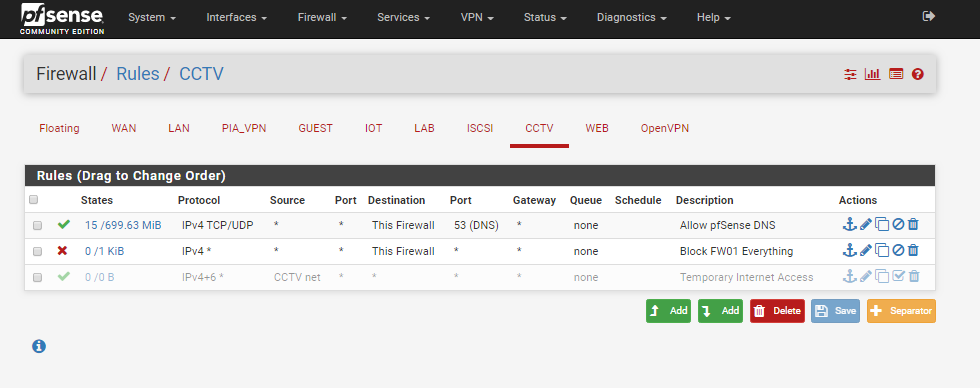Delete the Block FW01 Everything rule
980x388 pixels.
click(x=913, y=251)
